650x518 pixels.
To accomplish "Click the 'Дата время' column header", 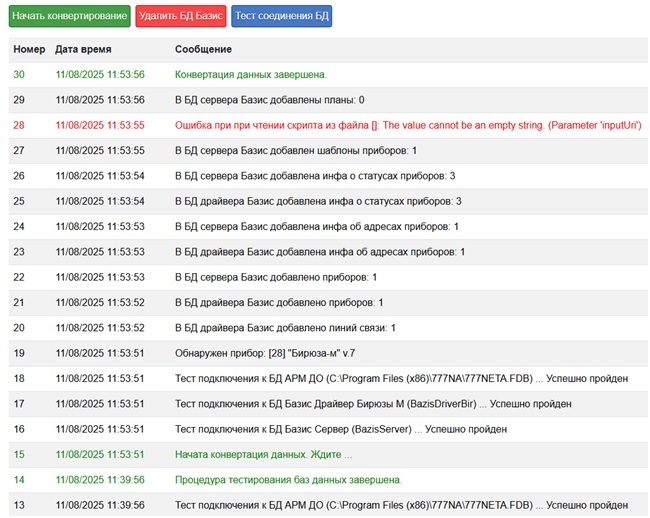I will [x=83, y=49].
